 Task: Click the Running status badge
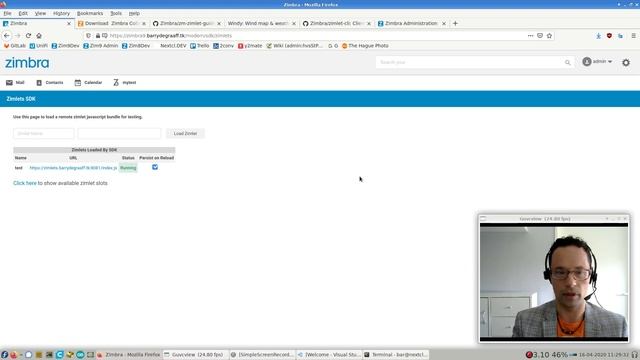[x=128, y=168]
